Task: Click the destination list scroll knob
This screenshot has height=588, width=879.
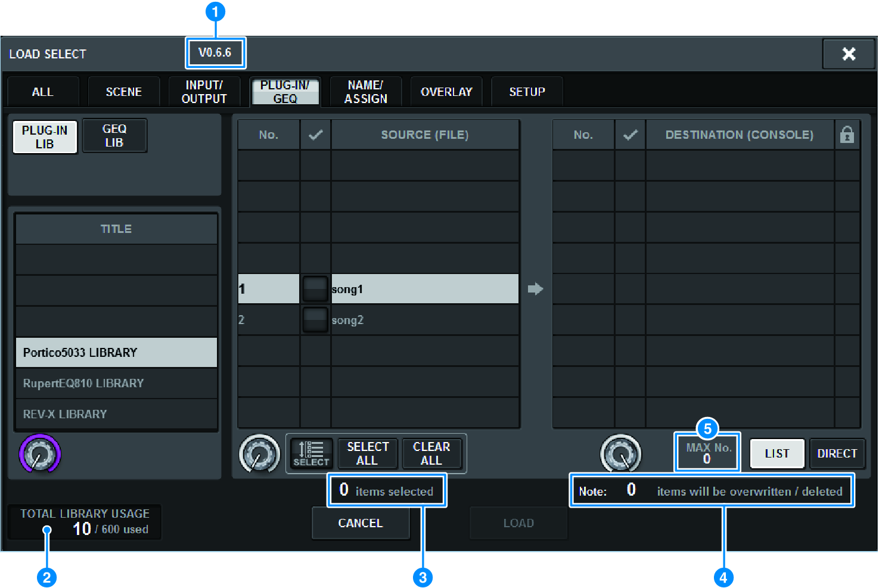Action: (x=621, y=454)
